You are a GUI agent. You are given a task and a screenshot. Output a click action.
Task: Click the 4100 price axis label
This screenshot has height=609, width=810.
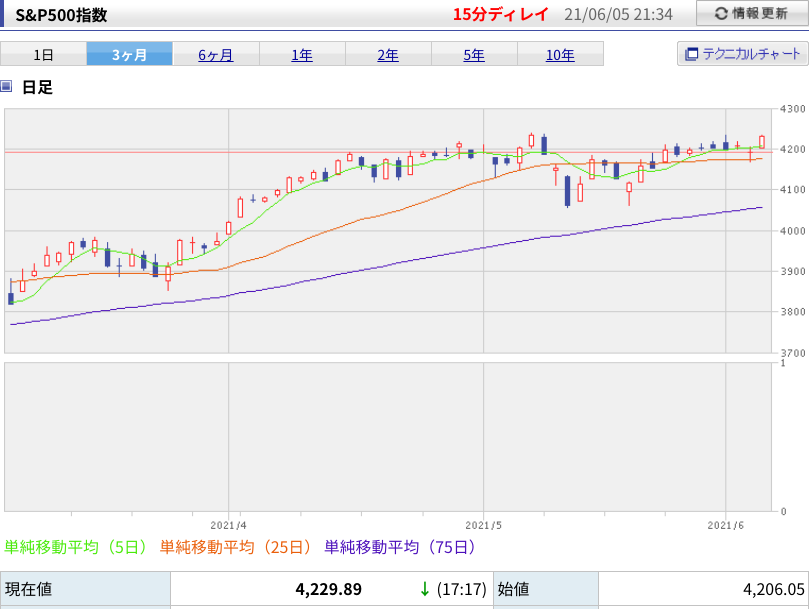click(x=792, y=190)
